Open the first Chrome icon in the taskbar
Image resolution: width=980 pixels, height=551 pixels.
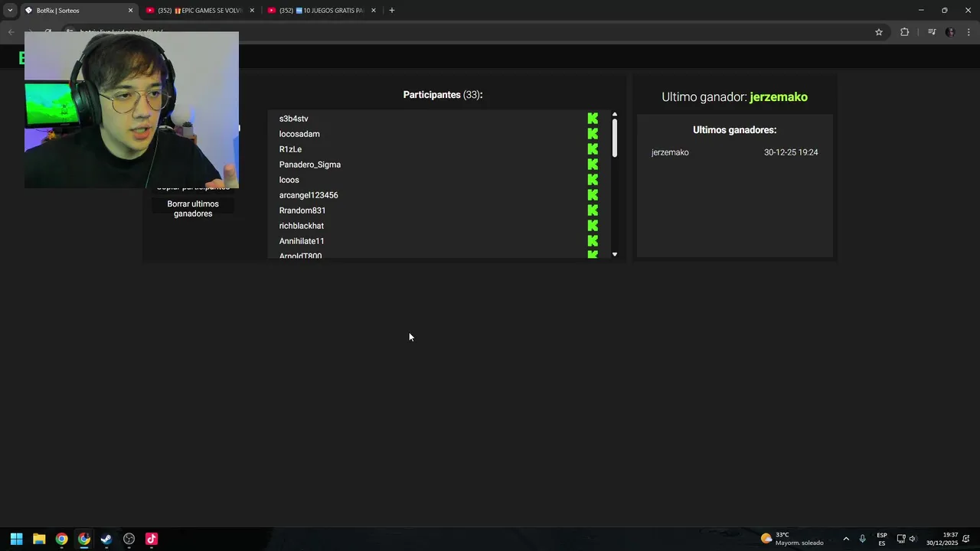pos(61,539)
